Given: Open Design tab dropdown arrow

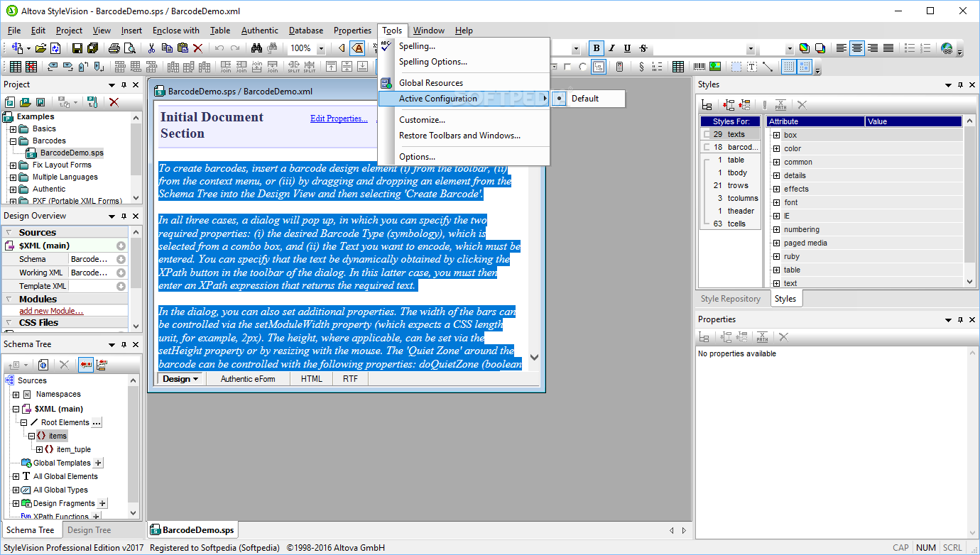Looking at the screenshot, I should pos(195,379).
